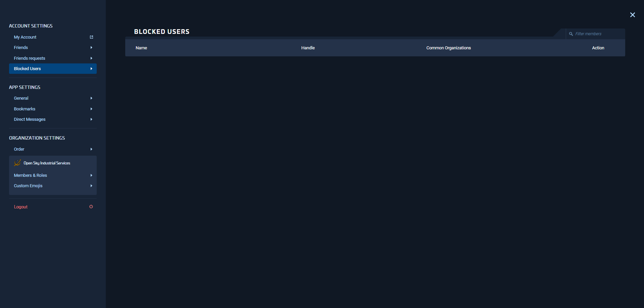Image resolution: width=644 pixels, height=308 pixels.
Task: Expand the Custom Emojis chevron
Action: (91, 186)
